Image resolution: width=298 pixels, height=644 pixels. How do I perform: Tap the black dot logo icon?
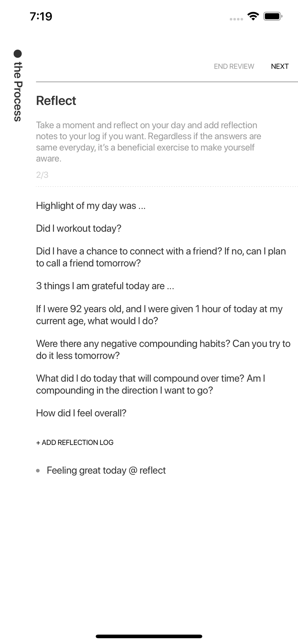[18, 54]
